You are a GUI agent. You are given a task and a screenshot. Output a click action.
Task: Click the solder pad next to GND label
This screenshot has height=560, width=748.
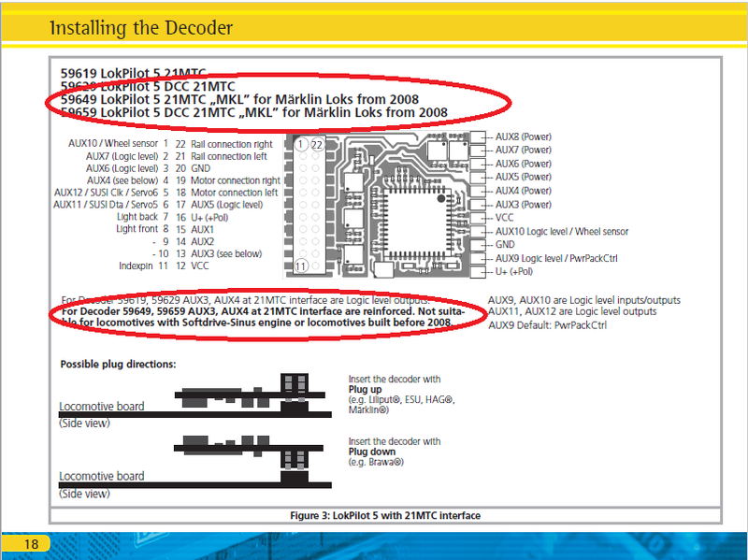(x=478, y=245)
